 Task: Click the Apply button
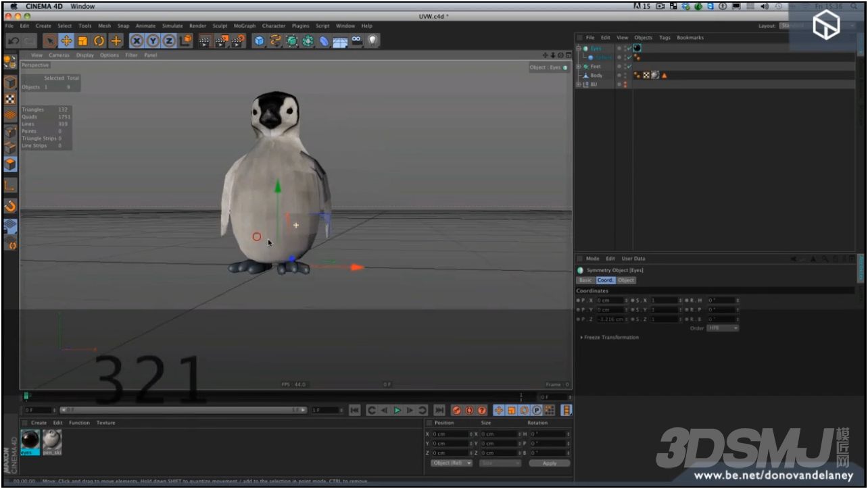point(550,463)
